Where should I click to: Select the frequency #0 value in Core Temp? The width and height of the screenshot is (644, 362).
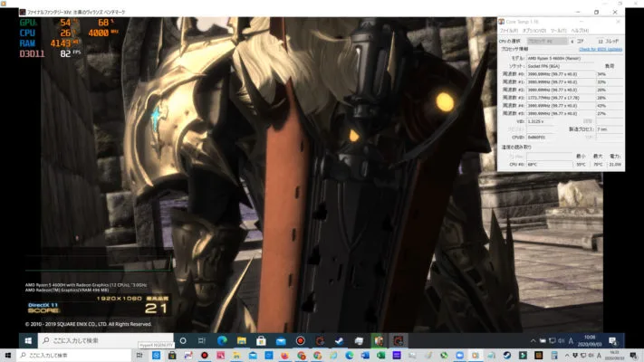(x=560, y=74)
